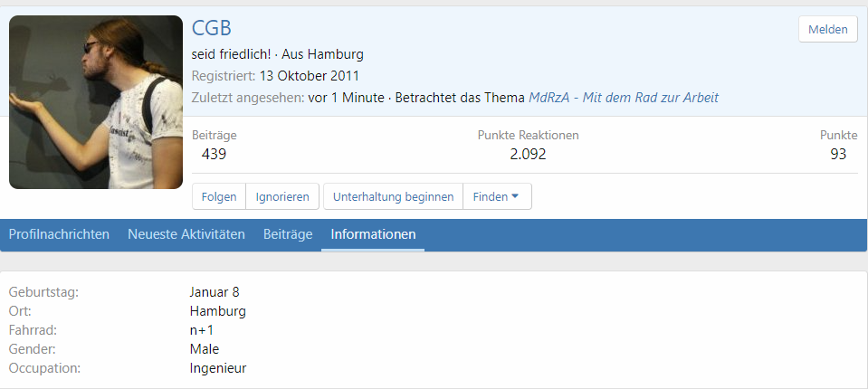This screenshot has height=389, width=868.
Task: Expand the Finden dropdown menu
Action: (x=497, y=196)
